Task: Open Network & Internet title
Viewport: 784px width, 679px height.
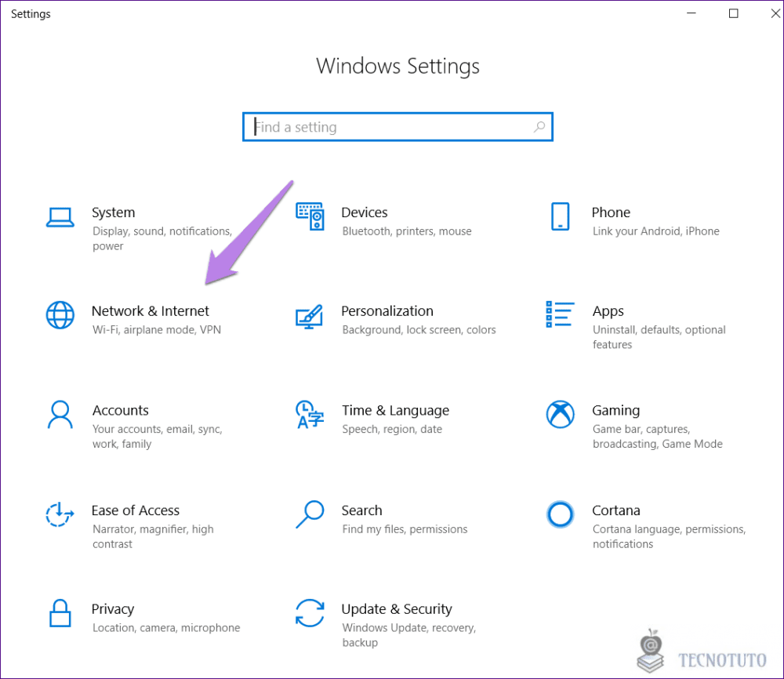Action: tap(151, 311)
